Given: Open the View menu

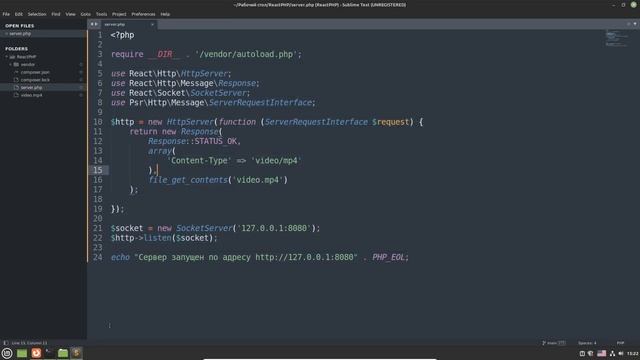Looking at the screenshot, I should pos(71,14).
